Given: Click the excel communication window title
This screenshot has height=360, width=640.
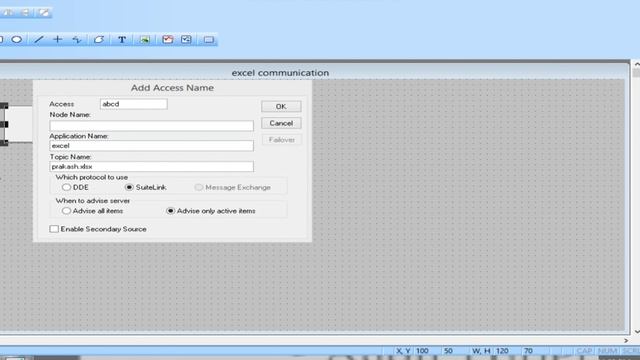Looking at the screenshot, I should (x=280, y=73).
